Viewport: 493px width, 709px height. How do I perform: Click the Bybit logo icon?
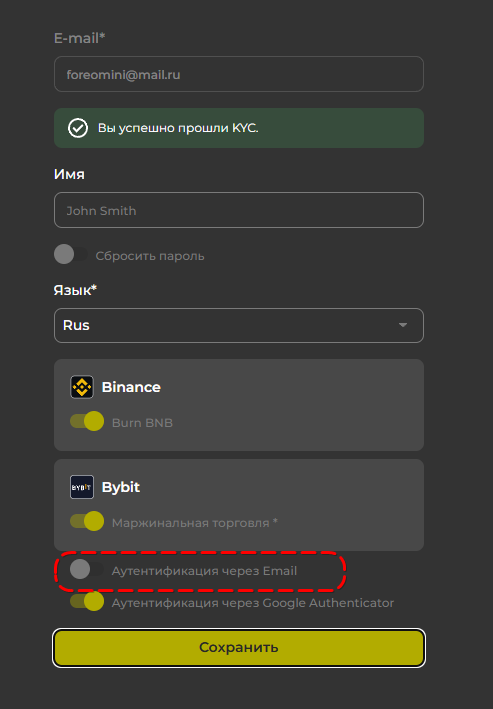point(82,487)
